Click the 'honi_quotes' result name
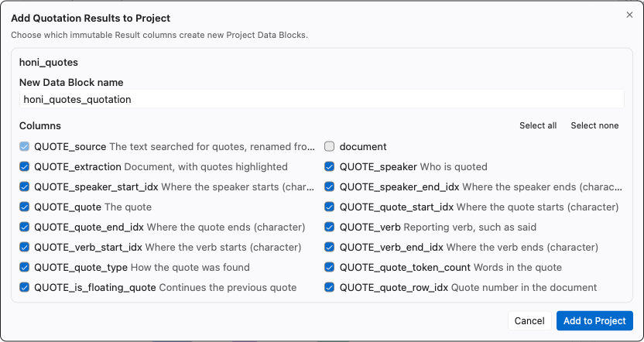This screenshot has width=644, height=342. 49,63
